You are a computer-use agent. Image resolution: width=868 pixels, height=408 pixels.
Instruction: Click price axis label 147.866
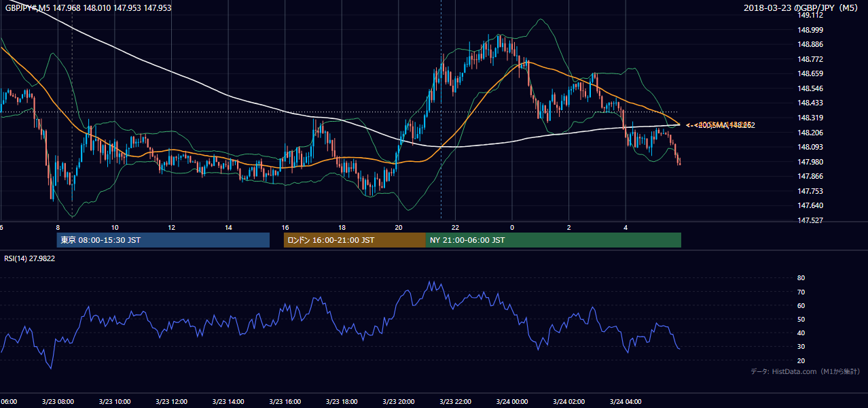(x=810, y=176)
